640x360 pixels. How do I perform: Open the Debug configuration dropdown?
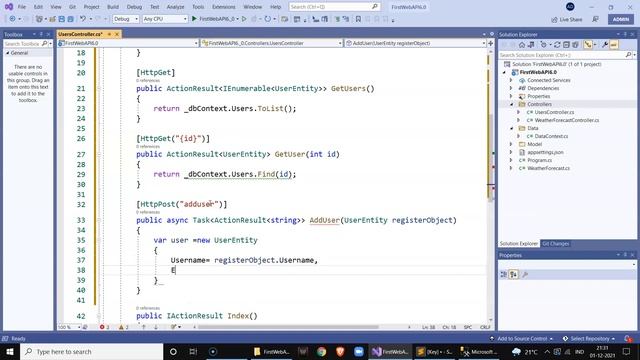point(125,19)
